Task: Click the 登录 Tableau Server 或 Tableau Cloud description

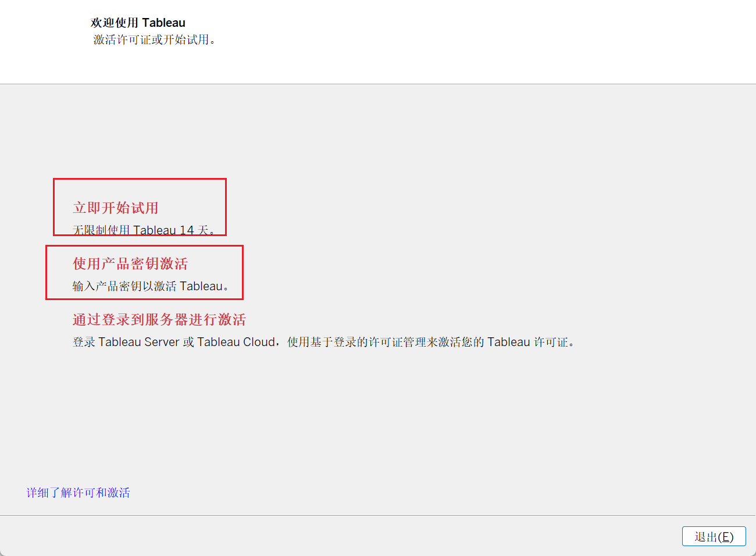Action: 324,341
